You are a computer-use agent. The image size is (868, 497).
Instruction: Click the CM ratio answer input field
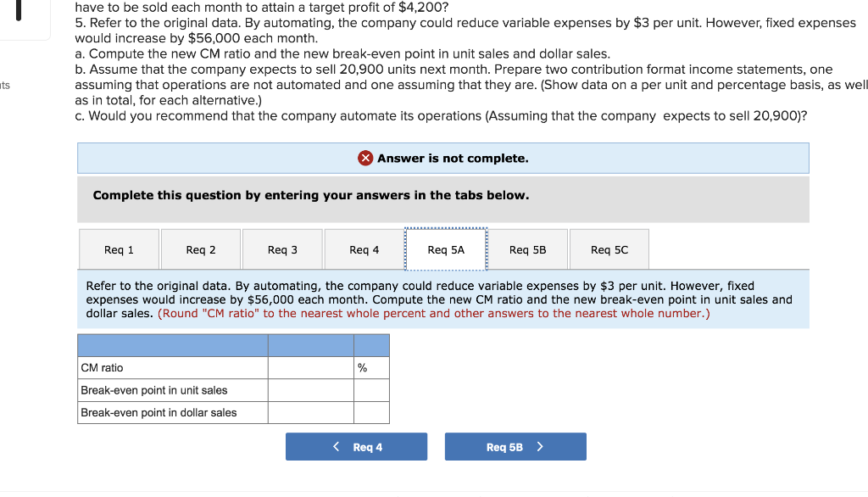coord(311,367)
